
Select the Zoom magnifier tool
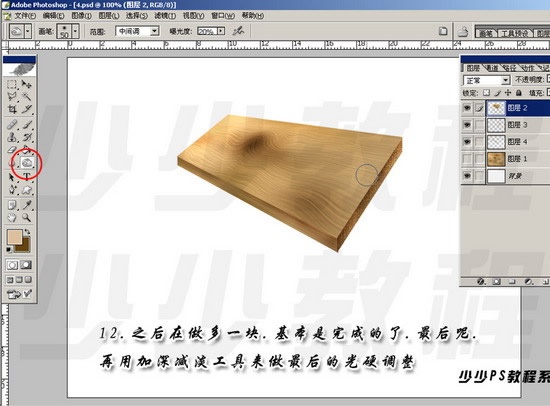(x=27, y=218)
